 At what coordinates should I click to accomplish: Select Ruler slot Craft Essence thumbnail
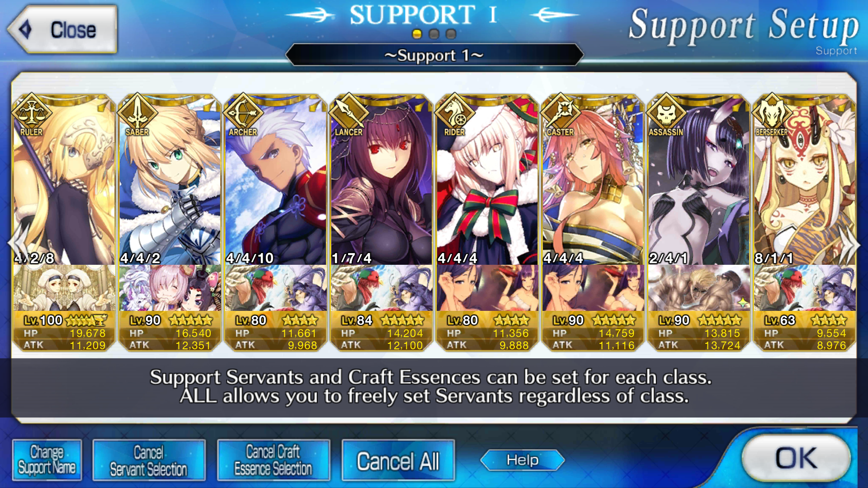click(64, 288)
